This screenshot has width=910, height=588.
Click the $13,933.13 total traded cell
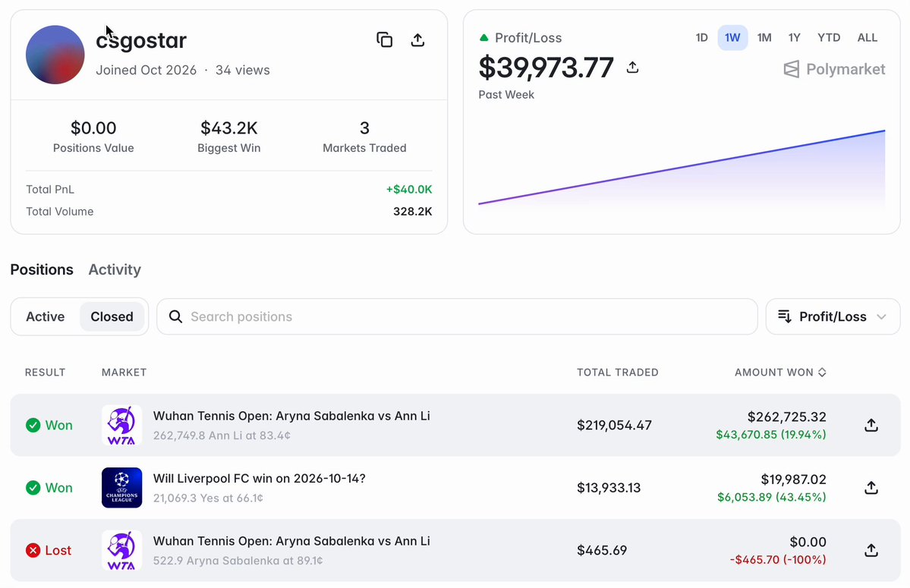click(609, 488)
